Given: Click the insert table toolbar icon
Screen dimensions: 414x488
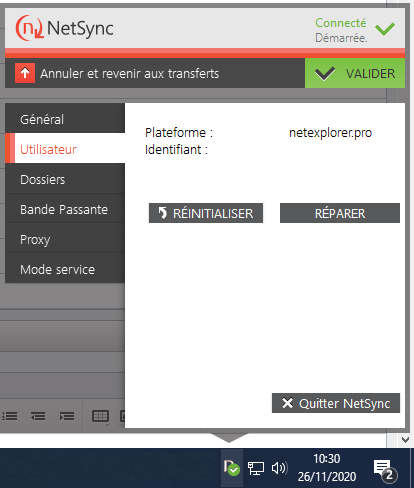Looking at the screenshot, I should tap(100, 417).
